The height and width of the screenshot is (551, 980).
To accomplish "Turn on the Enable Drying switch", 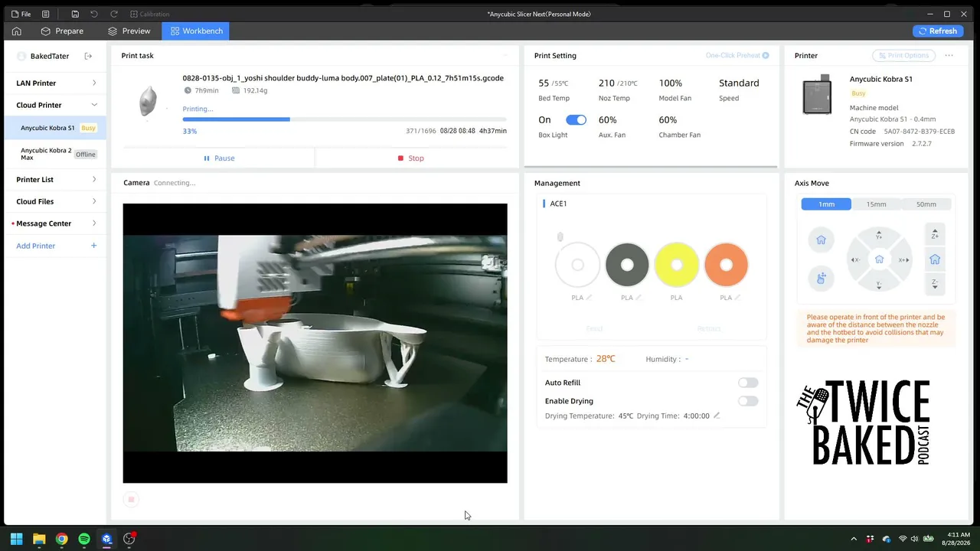I will tap(748, 401).
